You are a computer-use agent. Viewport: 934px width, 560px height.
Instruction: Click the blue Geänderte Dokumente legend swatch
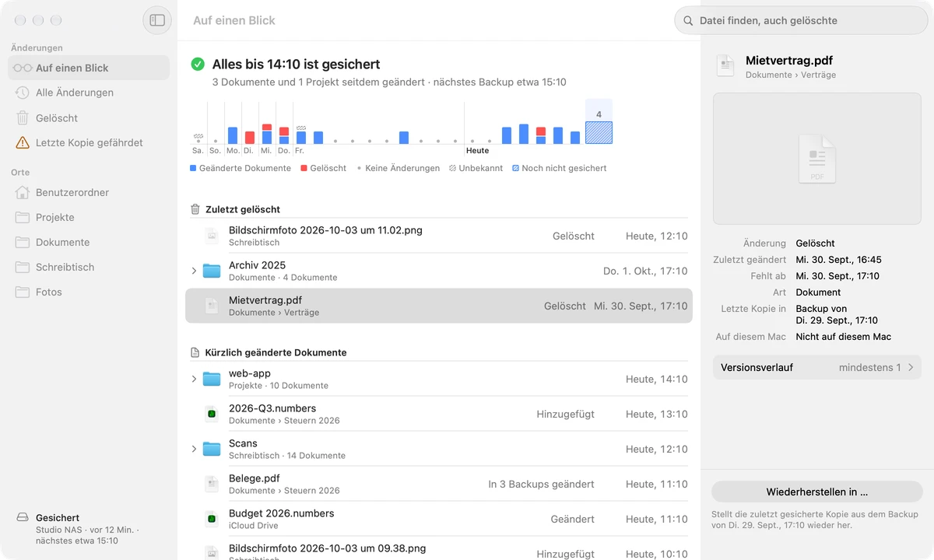(x=193, y=168)
